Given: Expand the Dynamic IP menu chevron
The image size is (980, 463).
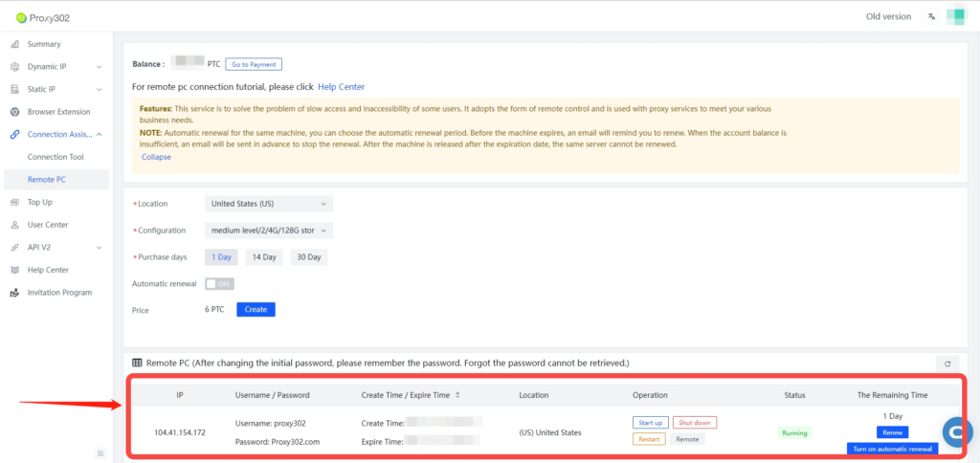Looking at the screenshot, I should (x=99, y=67).
